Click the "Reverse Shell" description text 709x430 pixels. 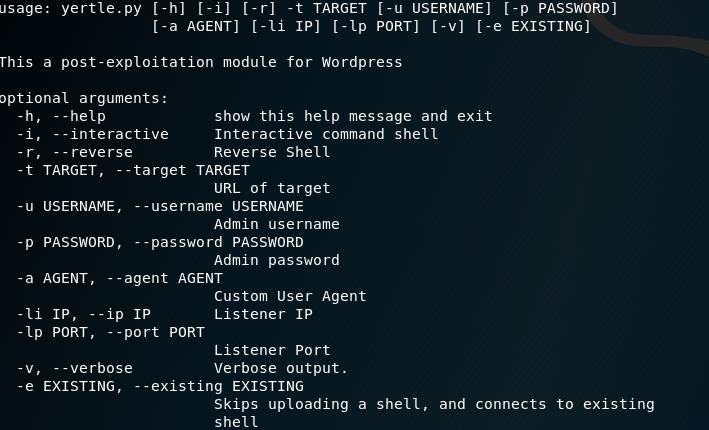[272, 152]
